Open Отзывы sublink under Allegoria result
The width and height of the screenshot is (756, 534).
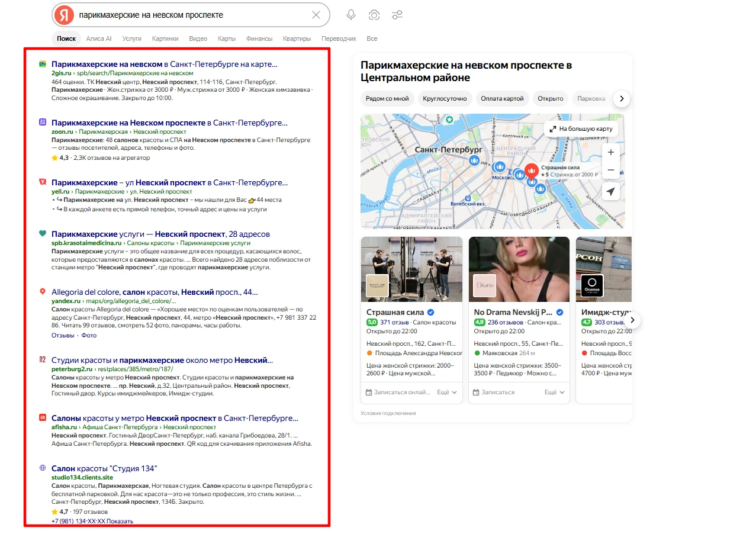(63, 335)
